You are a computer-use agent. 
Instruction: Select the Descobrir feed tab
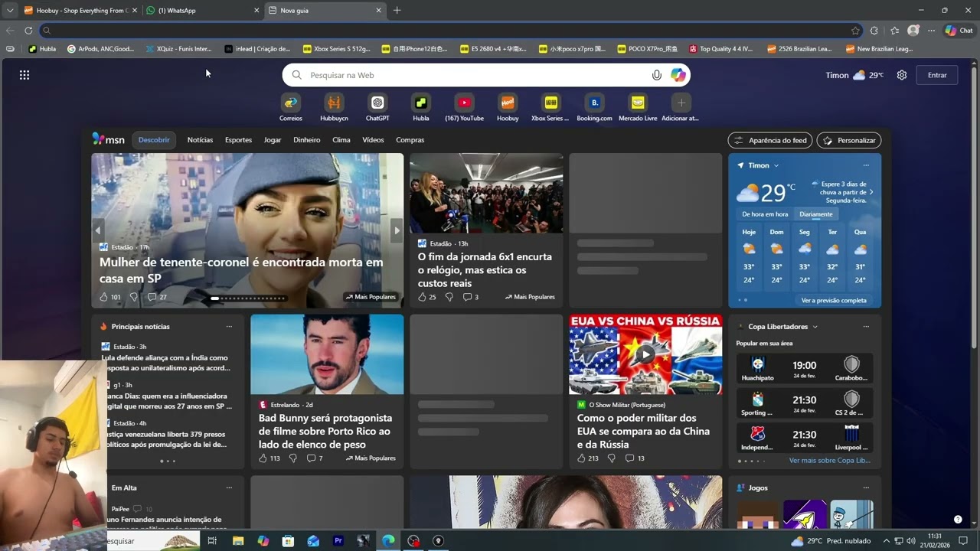(154, 140)
